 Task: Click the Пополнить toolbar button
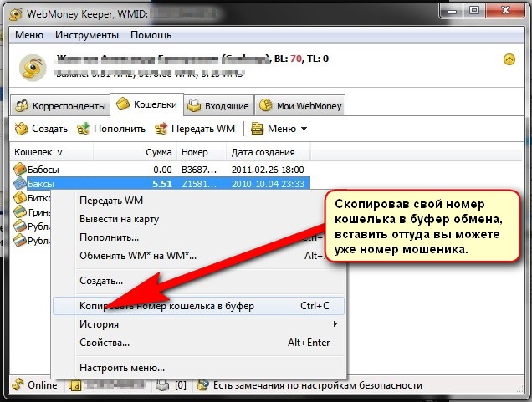[111, 129]
